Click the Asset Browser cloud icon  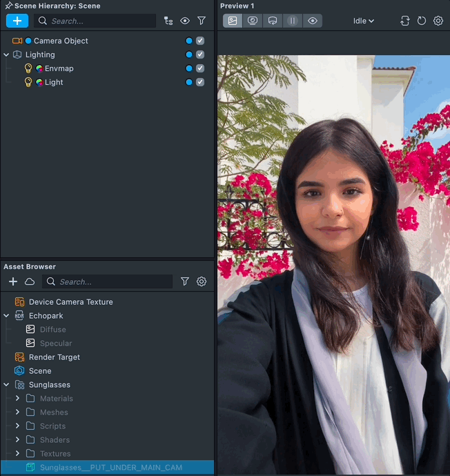click(30, 281)
